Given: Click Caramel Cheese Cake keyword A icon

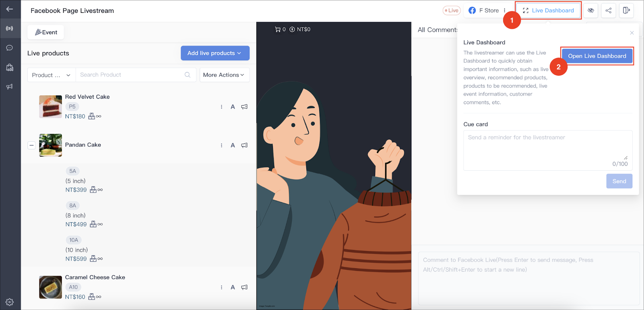Looking at the screenshot, I should tap(233, 287).
